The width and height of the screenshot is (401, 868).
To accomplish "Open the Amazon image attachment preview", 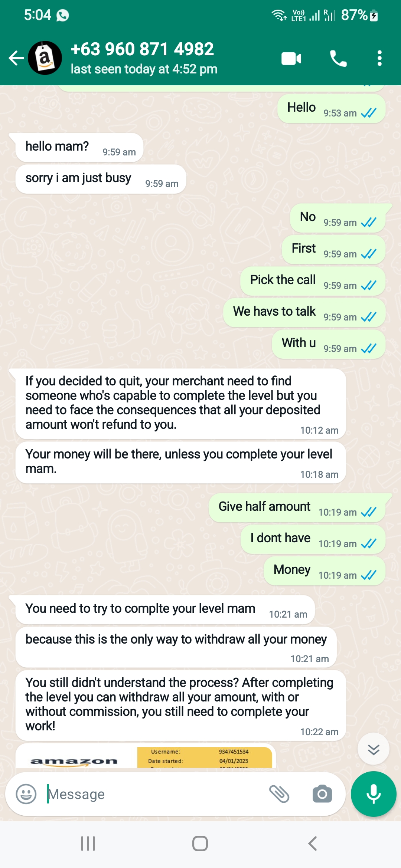I will 145,757.
